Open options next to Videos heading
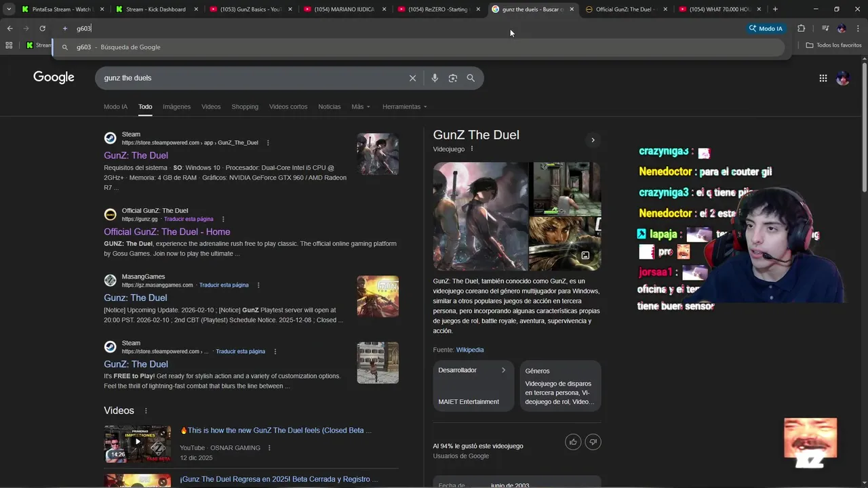The height and width of the screenshot is (488, 868). [x=146, y=411]
